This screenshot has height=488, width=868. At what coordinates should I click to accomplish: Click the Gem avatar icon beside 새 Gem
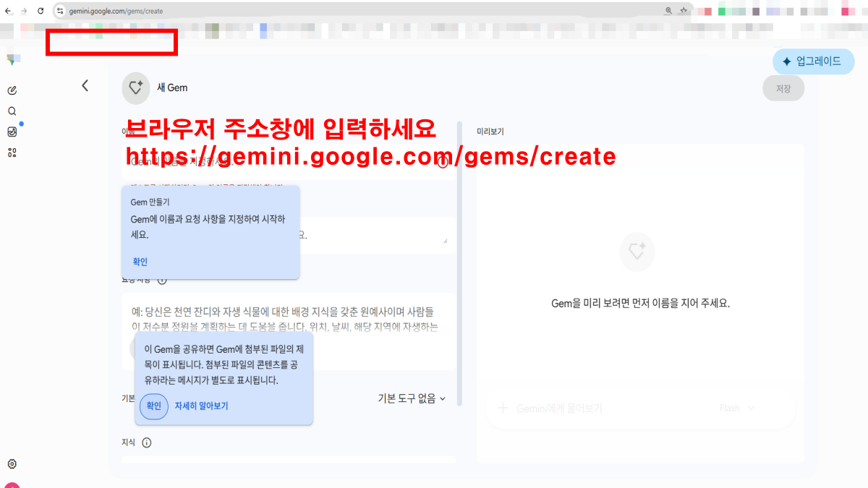click(135, 87)
